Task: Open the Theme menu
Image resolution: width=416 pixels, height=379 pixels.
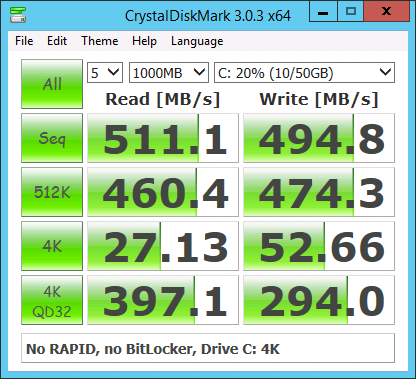Action: coord(100,41)
